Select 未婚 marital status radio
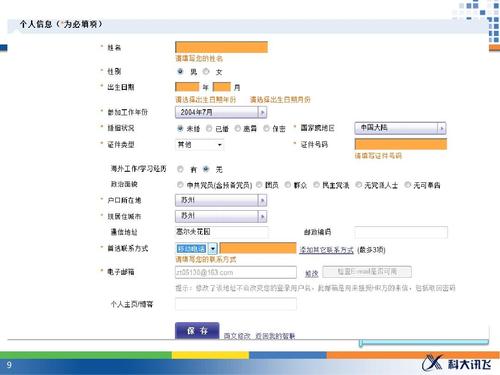Viewport: 500px width, 375px height. tap(180, 128)
